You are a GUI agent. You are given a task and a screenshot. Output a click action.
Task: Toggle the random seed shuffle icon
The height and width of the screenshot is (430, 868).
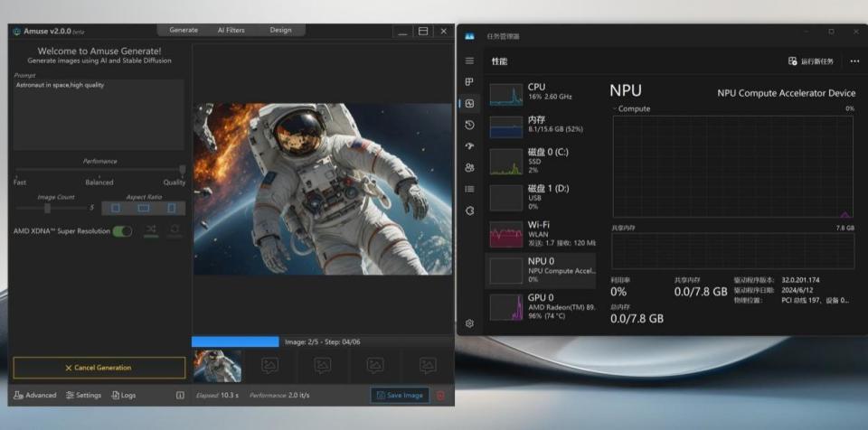pos(151,229)
